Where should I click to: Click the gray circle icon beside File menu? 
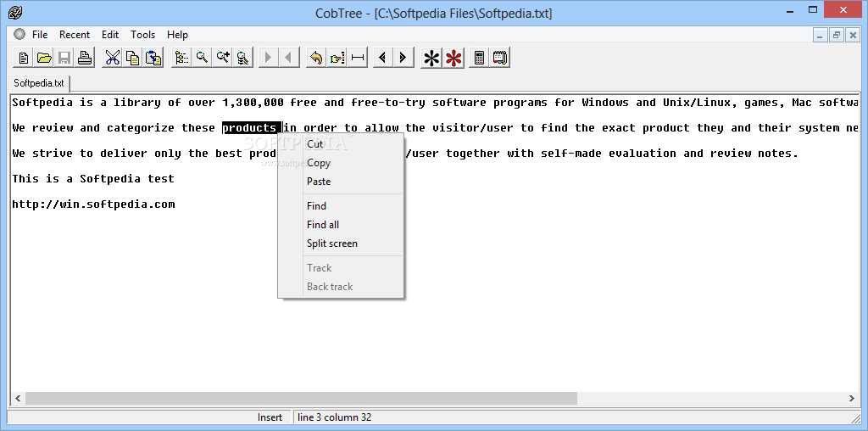click(x=19, y=34)
